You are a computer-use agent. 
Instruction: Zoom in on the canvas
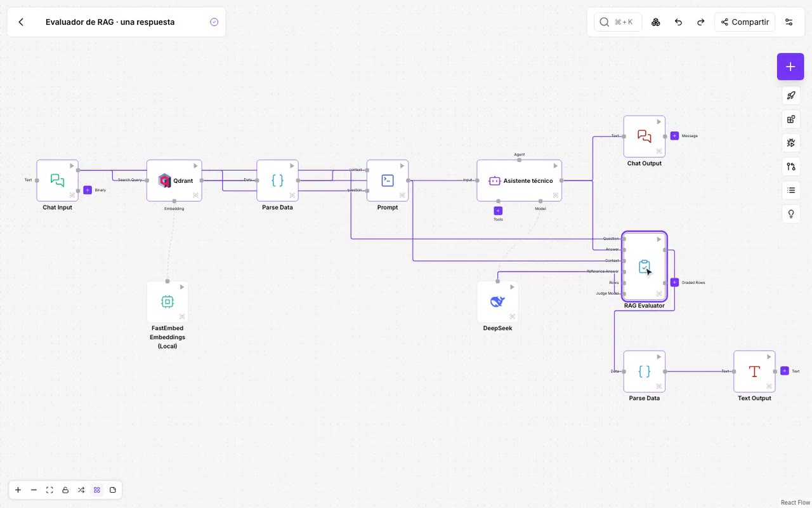(18, 490)
